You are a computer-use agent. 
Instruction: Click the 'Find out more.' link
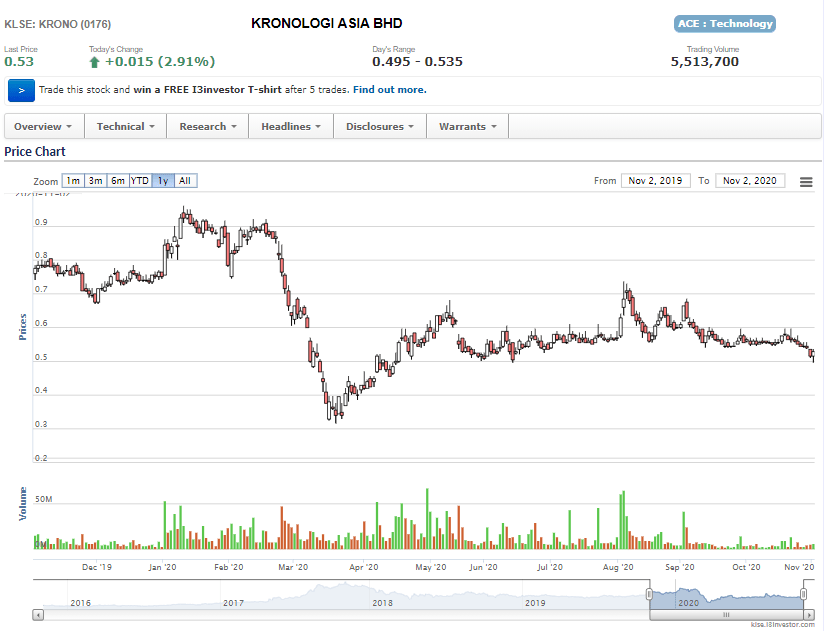pyautogui.click(x=389, y=90)
